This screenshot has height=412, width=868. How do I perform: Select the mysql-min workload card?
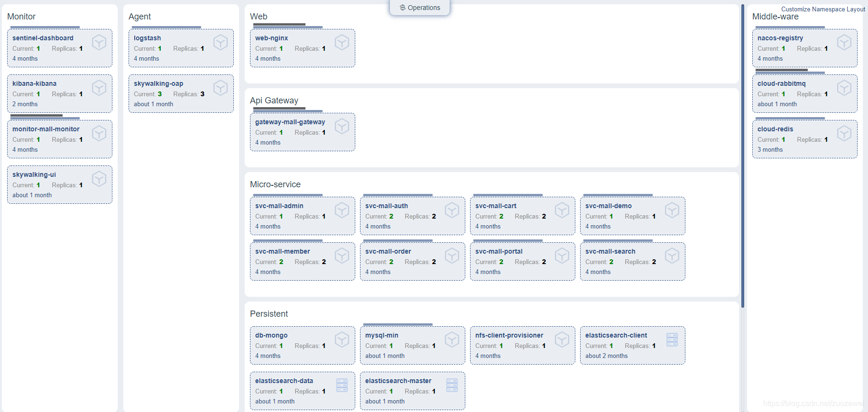[x=413, y=345]
